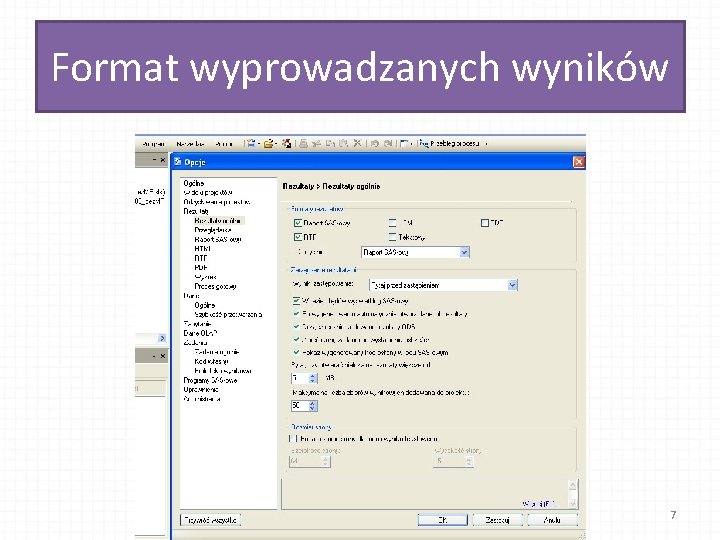The image size is (720, 540).
Task: Open the Więcej (F1) help link
Action: coord(539,504)
